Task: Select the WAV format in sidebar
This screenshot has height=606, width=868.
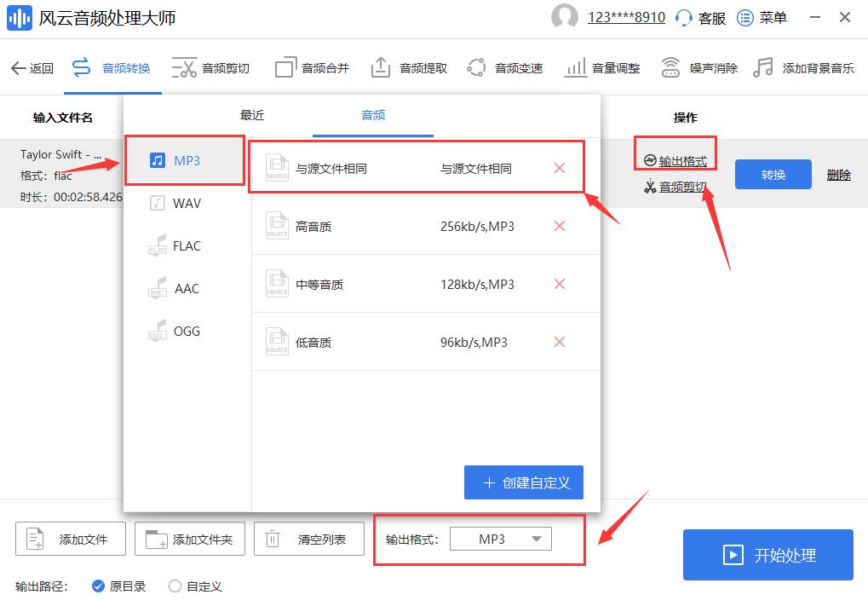Action: 186,203
